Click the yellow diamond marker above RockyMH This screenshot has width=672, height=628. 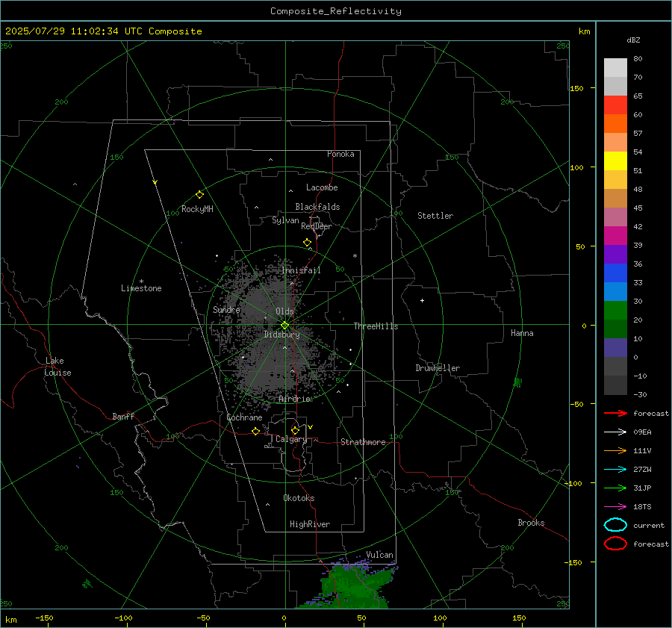coord(199,195)
